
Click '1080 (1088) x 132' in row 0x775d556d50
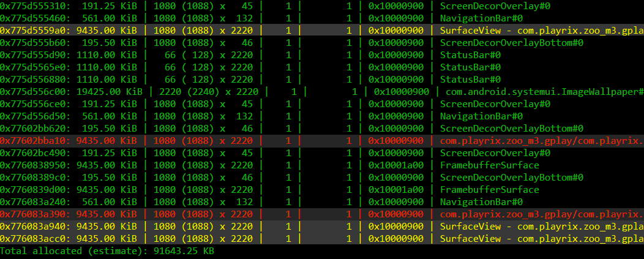click(203, 117)
